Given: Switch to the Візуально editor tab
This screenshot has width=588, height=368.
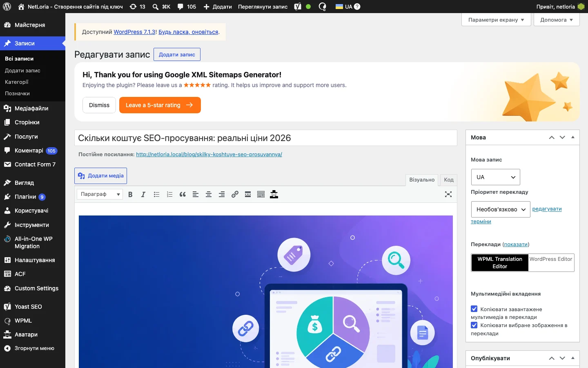Looking at the screenshot, I should click(422, 180).
